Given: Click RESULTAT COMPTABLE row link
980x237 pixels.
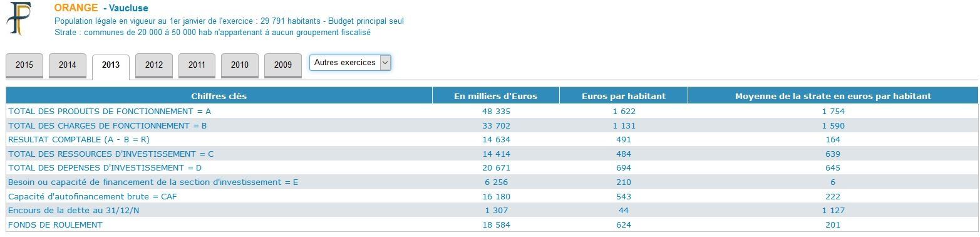Looking at the screenshot, I should point(79,140).
